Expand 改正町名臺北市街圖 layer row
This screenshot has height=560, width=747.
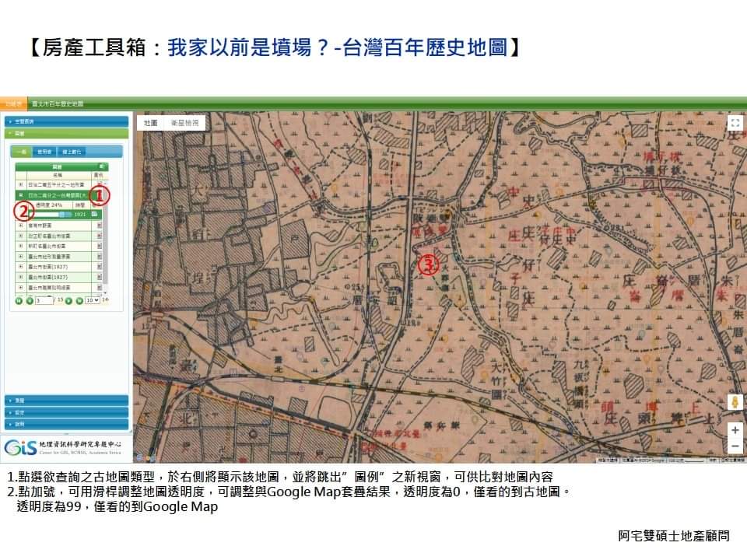pyautogui.click(x=20, y=236)
